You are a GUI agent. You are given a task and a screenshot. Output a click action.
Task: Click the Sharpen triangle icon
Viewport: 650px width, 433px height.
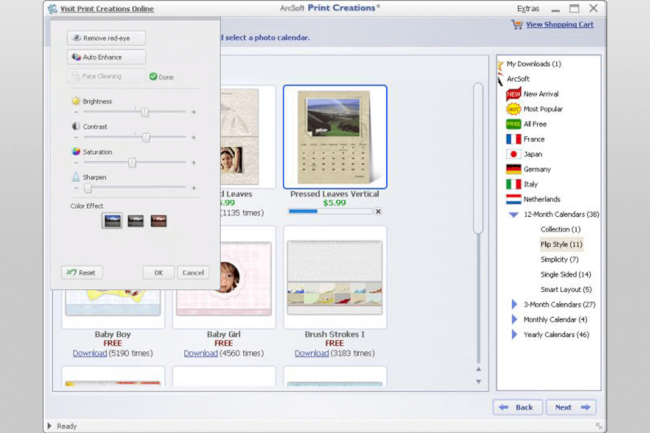click(x=76, y=177)
